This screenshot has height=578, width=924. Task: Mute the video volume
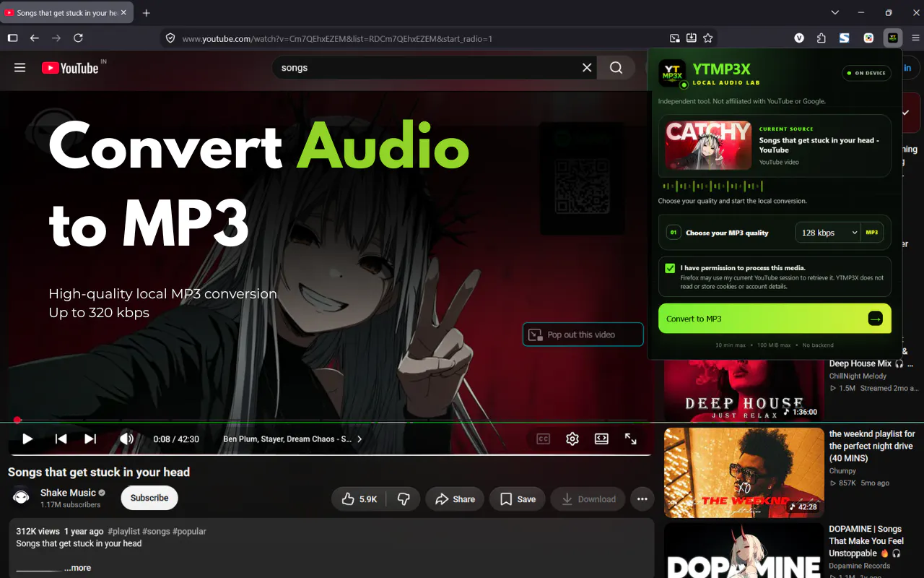(126, 439)
